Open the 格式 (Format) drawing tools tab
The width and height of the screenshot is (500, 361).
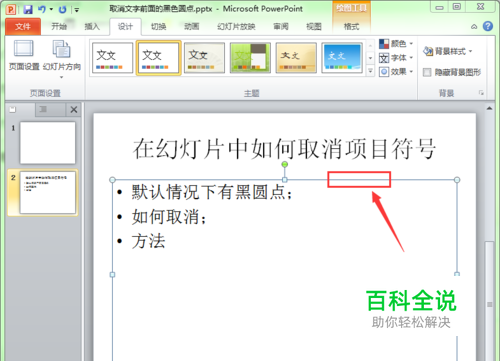(352, 26)
